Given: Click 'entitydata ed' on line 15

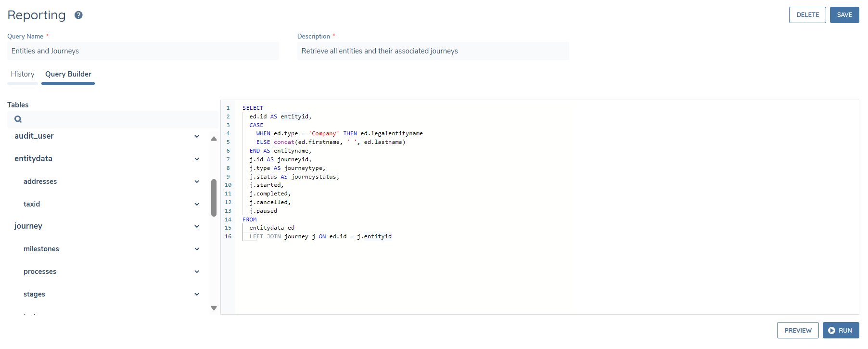Looking at the screenshot, I should click(272, 228).
